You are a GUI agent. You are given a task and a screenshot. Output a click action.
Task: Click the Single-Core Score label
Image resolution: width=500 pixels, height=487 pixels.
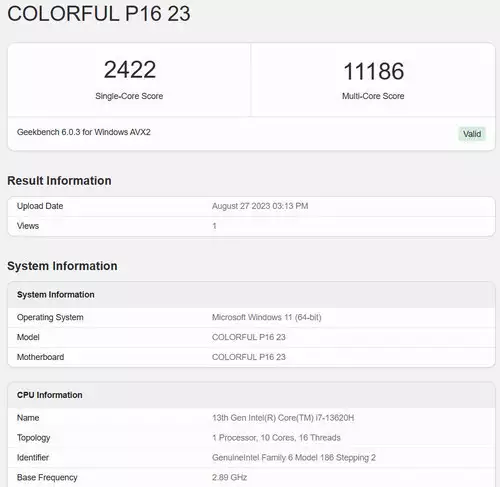pos(129,96)
